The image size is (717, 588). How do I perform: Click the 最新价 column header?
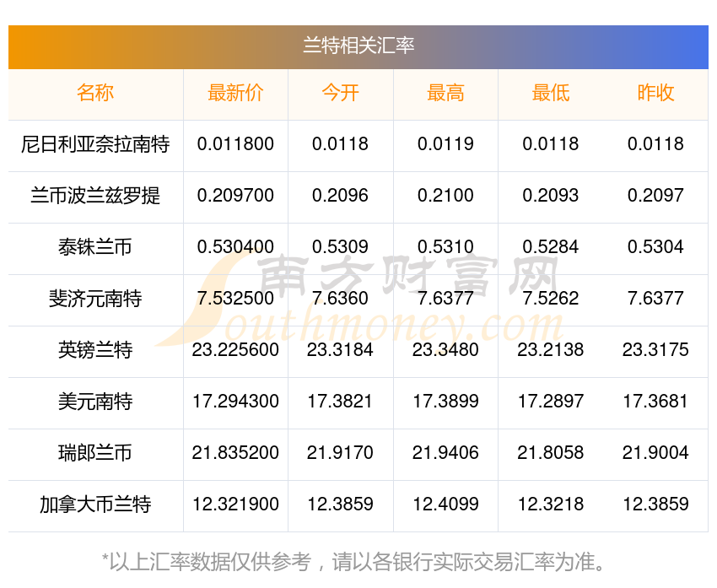(x=235, y=93)
